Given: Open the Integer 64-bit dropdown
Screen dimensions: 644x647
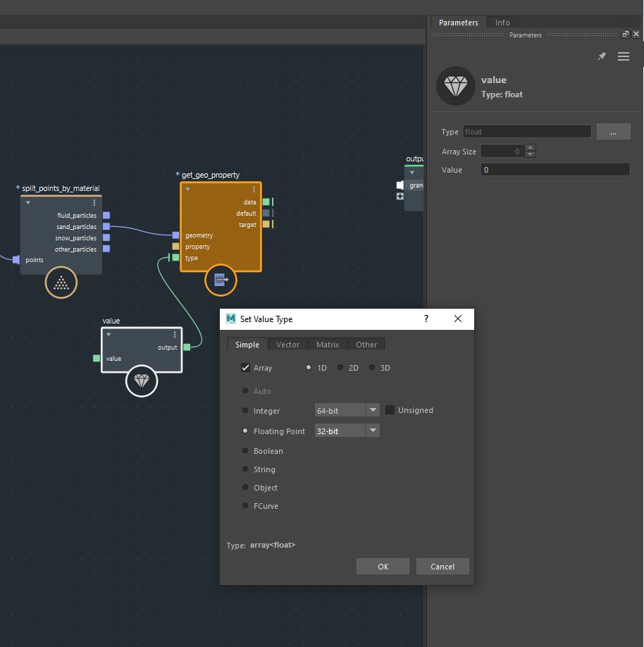Looking at the screenshot, I should tap(373, 410).
